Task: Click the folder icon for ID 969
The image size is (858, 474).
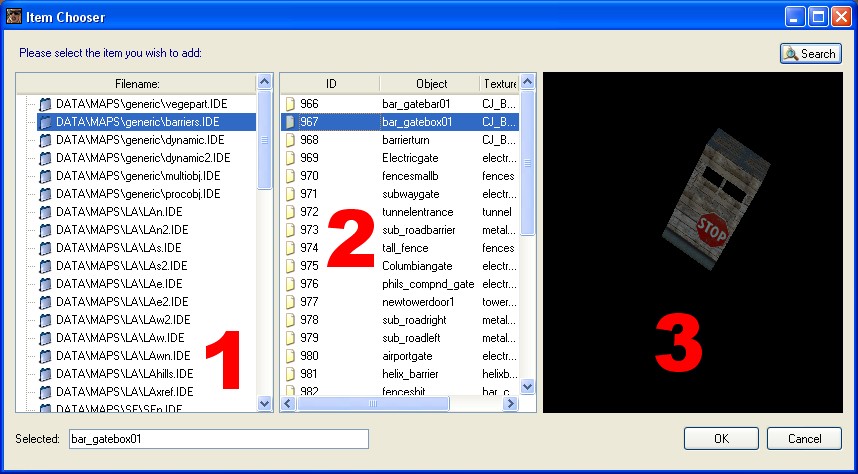Action: (x=290, y=158)
